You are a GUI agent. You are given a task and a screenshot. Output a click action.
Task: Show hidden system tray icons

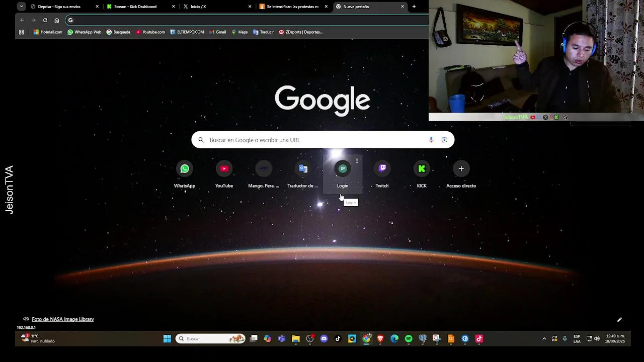tap(544, 339)
